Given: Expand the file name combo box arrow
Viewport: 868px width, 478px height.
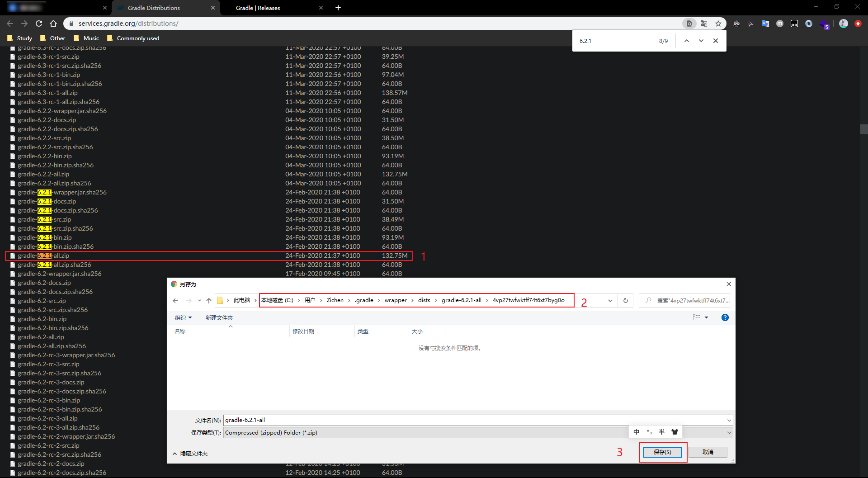Looking at the screenshot, I should click(729, 420).
